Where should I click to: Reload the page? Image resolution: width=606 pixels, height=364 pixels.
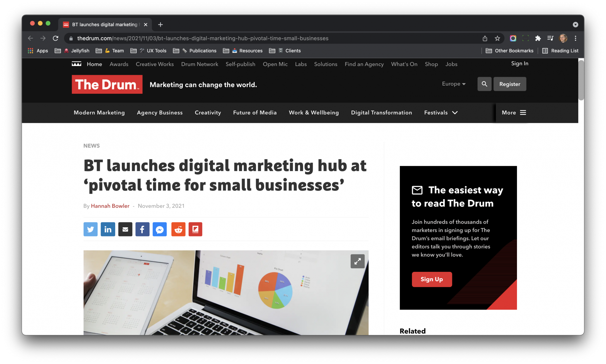[x=56, y=38]
